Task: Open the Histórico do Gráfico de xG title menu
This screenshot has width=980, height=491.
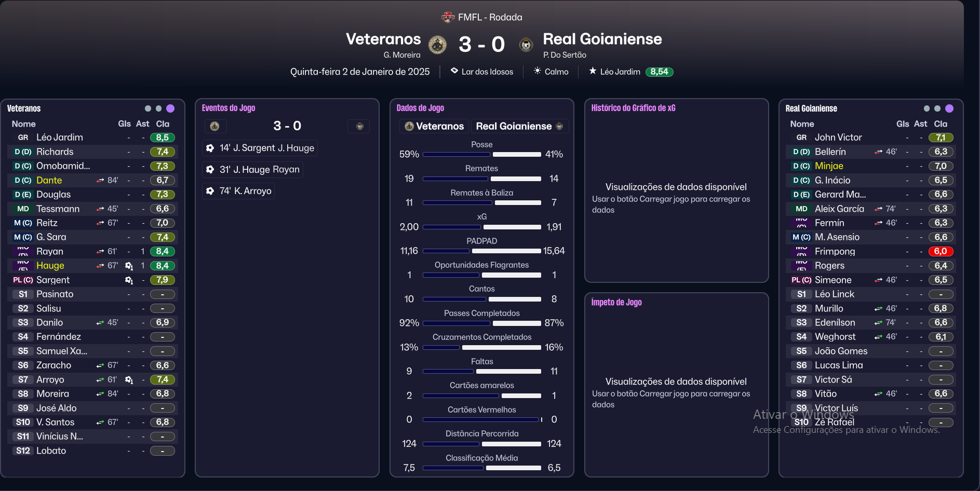Action: pyautogui.click(x=633, y=108)
